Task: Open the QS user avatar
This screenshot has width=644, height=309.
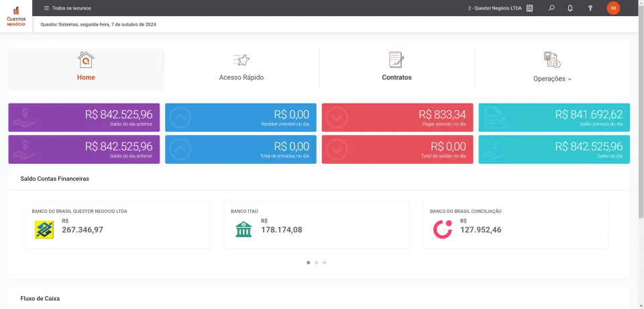Action: [x=613, y=8]
